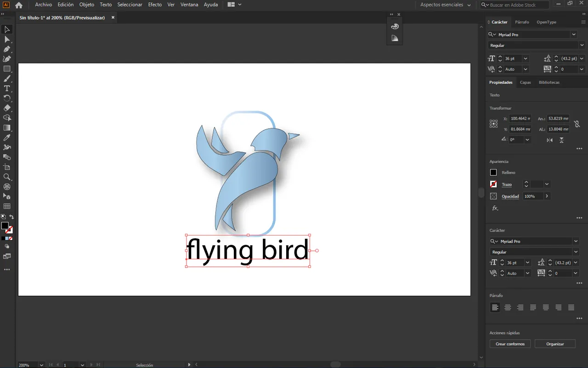This screenshot has height=368, width=588.
Task: Click the toolbar black fill color box
Action: tap(5, 226)
